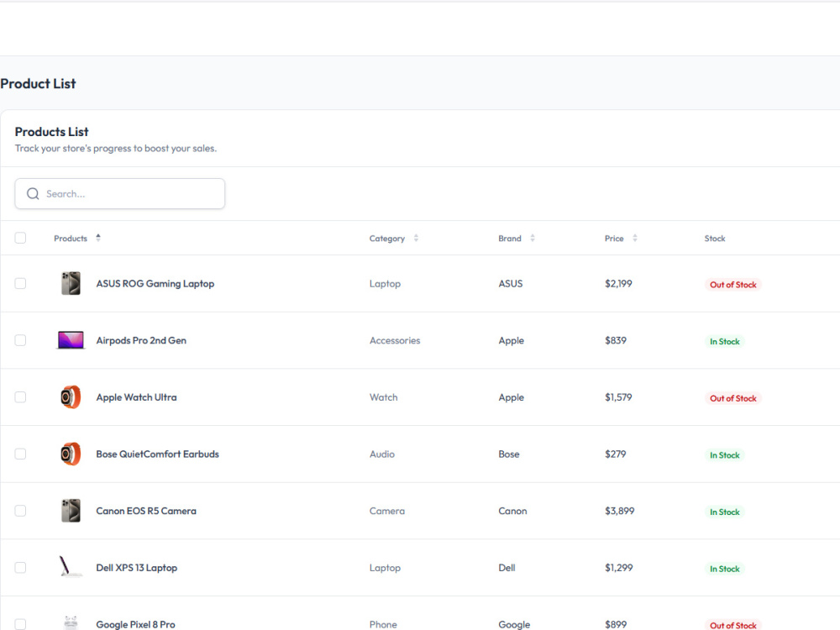Click the Phone category cell

coord(383,624)
